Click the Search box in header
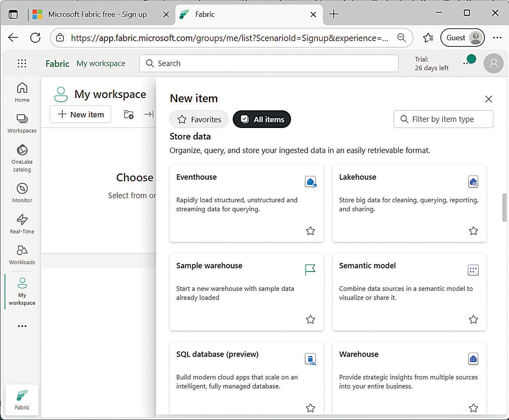509x420 pixels. (x=269, y=63)
